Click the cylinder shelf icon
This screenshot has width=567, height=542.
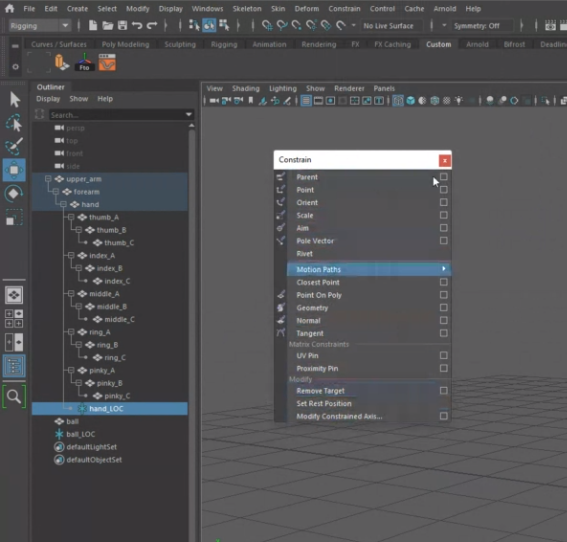(x=61, y=62)
